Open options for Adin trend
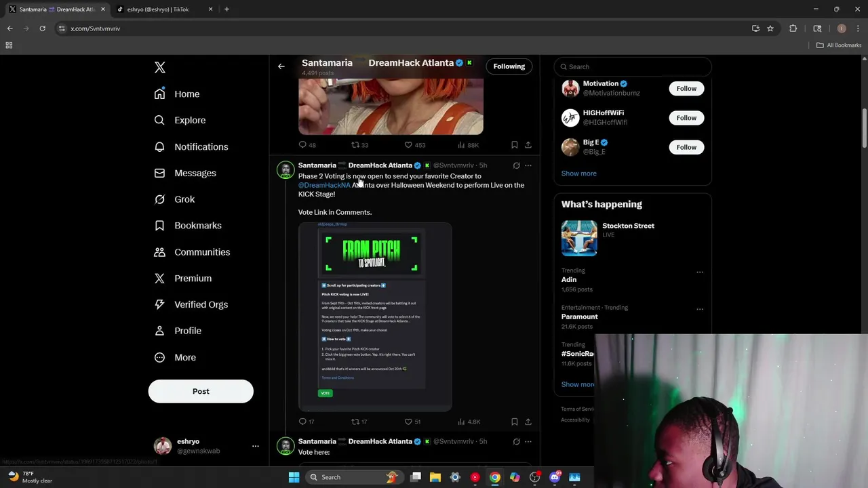The image size is (868, 488). click(699, 272)
